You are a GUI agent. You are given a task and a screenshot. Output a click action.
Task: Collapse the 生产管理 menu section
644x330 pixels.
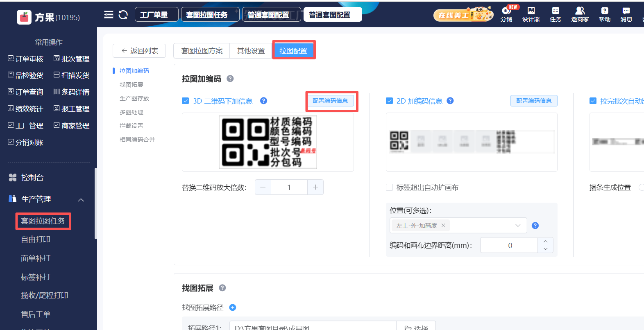(x=81, y=199)
